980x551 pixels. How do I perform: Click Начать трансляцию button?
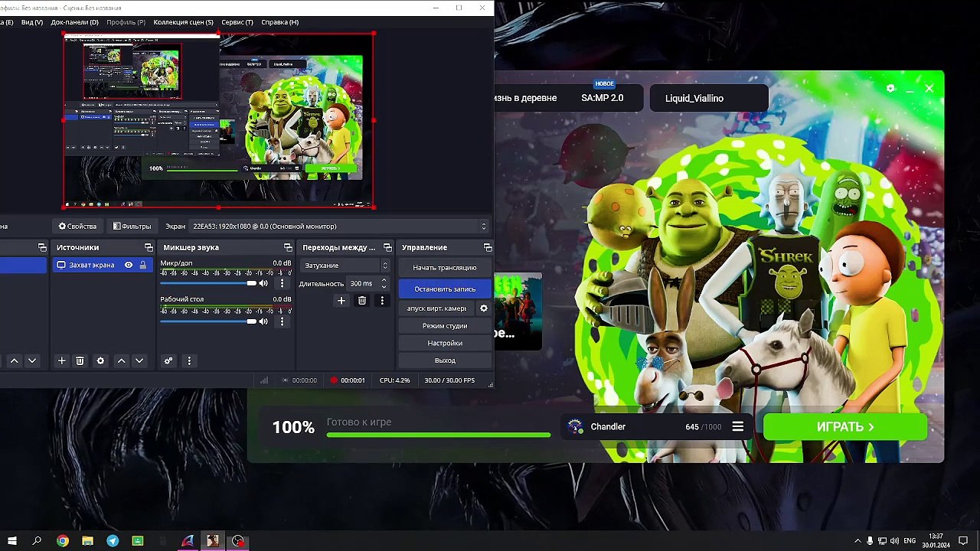pos(445,268)
